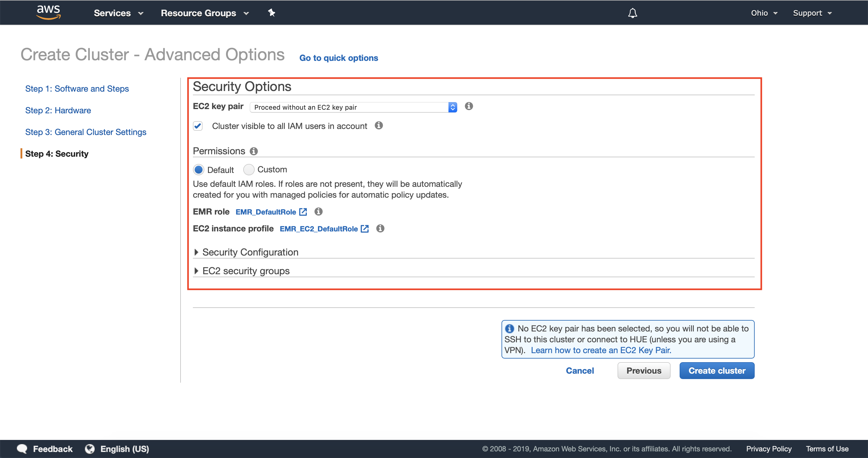Viewport: 868px width, 458px height.
Task: Open the Resource Groups menu
Action: 205,13
